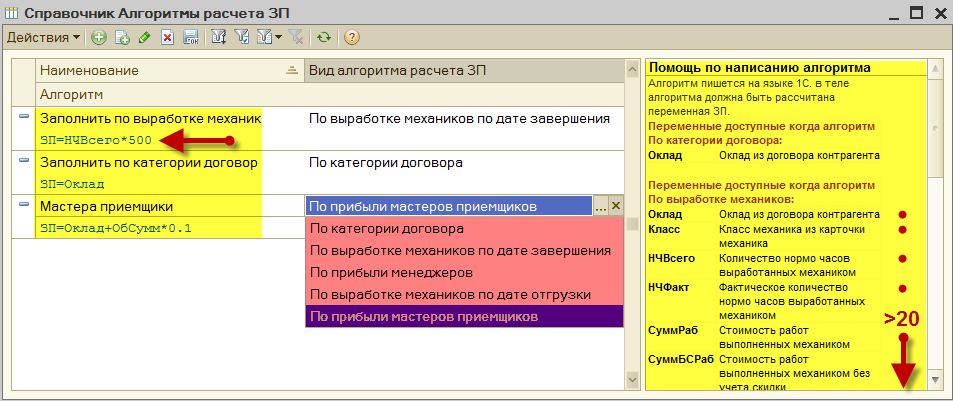Clear algorithm type field with the X button
953x401 pixels.
point(616,205)
